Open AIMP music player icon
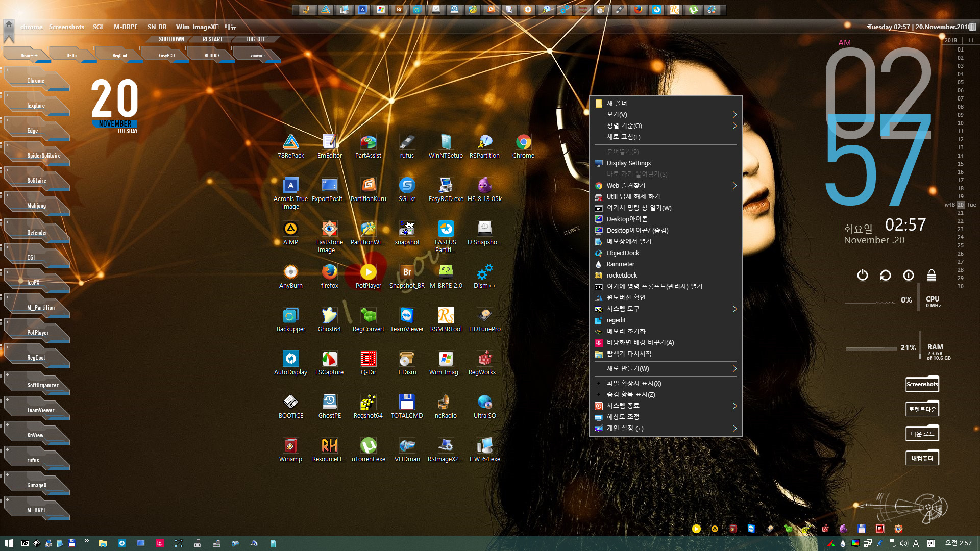 tap(291, 233)
